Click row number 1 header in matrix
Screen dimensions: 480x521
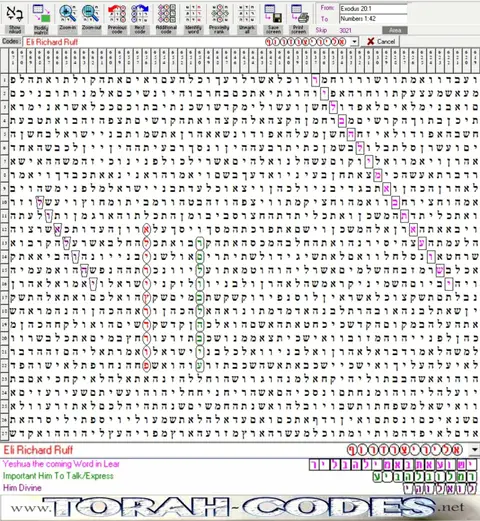pos(4,80)
